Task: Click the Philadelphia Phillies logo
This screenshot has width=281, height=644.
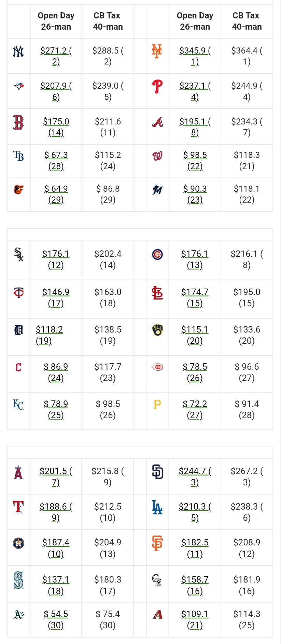Action: pyautogui.click(x=157, y=87)
